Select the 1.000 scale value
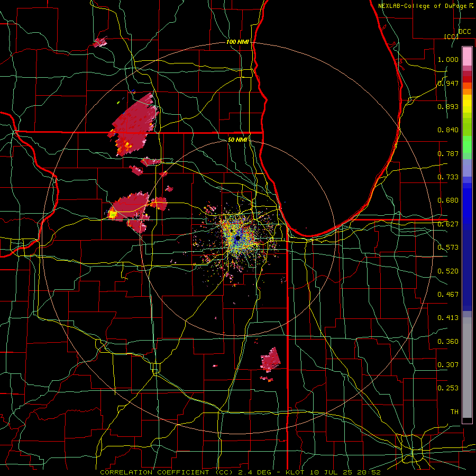Image resolution: width=476 pixels, height=476 pixels. point(448,59)
